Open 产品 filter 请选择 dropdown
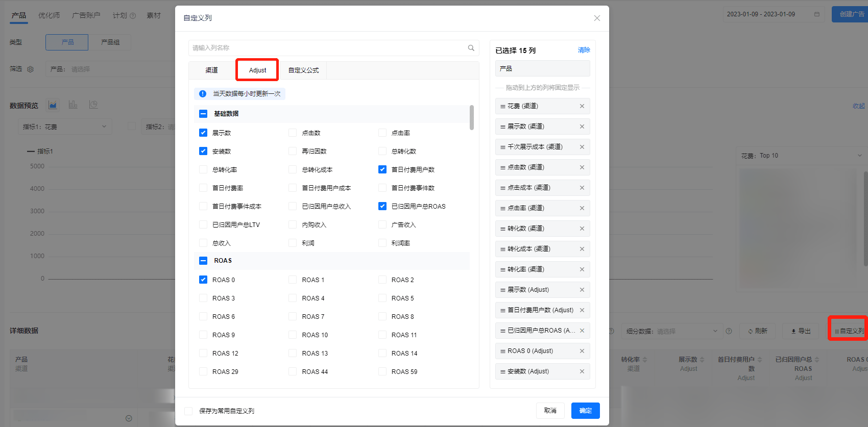This screenshot has height=427, width=868. pyautogui.click(x=110, y=69)
